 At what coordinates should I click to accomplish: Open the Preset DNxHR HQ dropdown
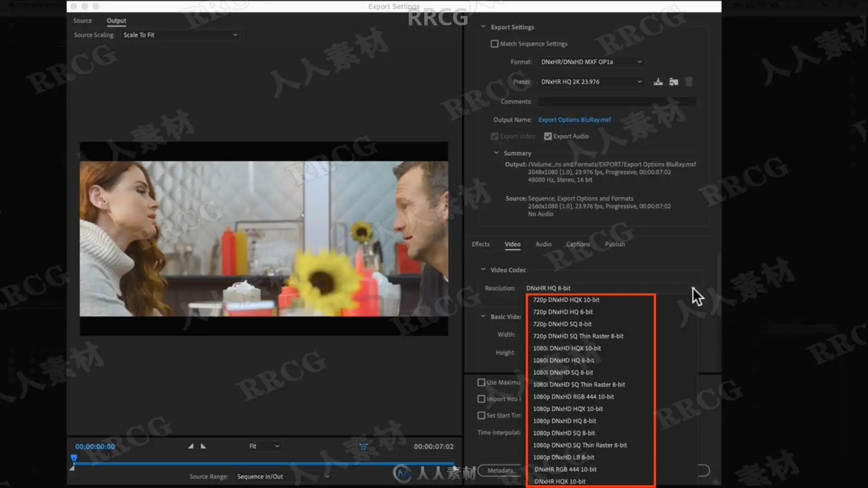[x=590, y=82]
